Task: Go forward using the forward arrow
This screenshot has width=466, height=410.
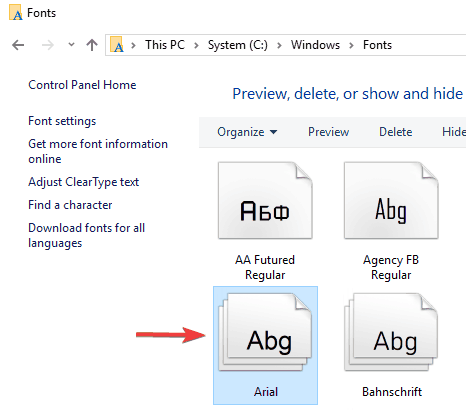Action: click(48, 45)
